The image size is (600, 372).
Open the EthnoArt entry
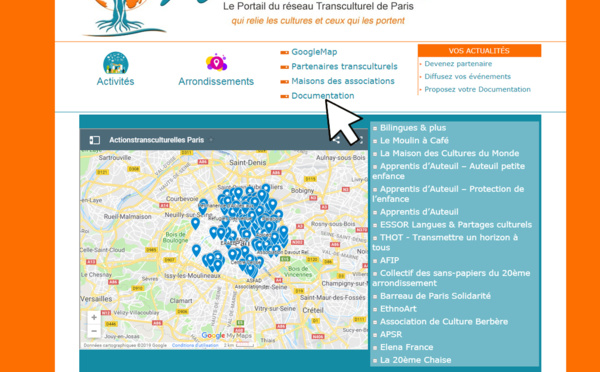click(398, 309)
